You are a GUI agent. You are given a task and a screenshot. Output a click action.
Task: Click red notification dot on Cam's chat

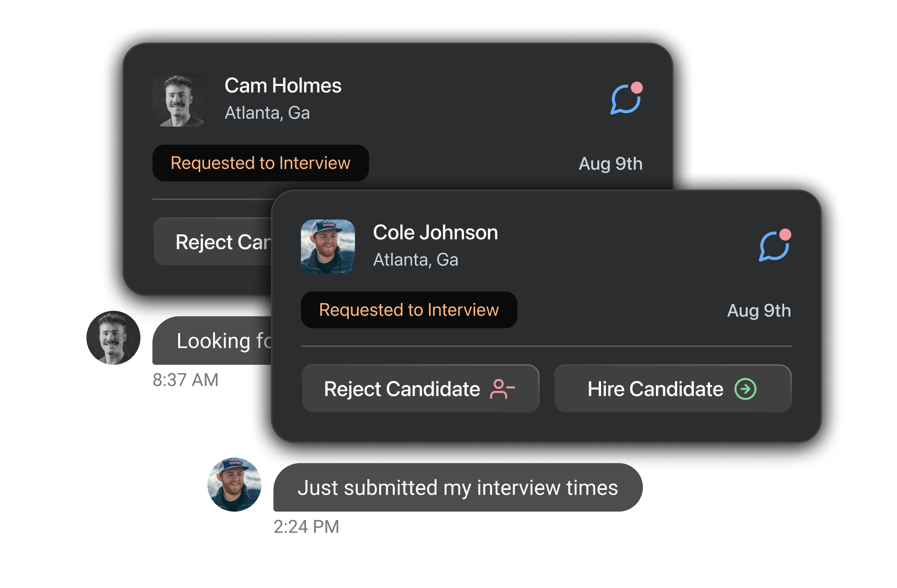637,87
